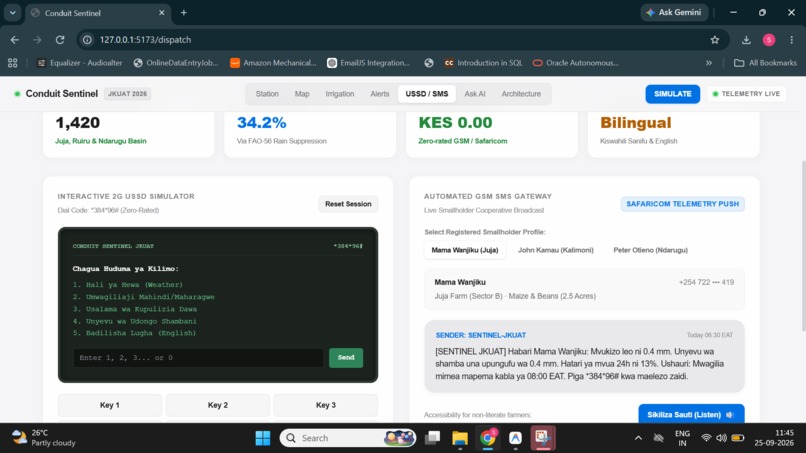Go forward in browser history
Viewport: 806px width, 453px height.
point(37,40)
